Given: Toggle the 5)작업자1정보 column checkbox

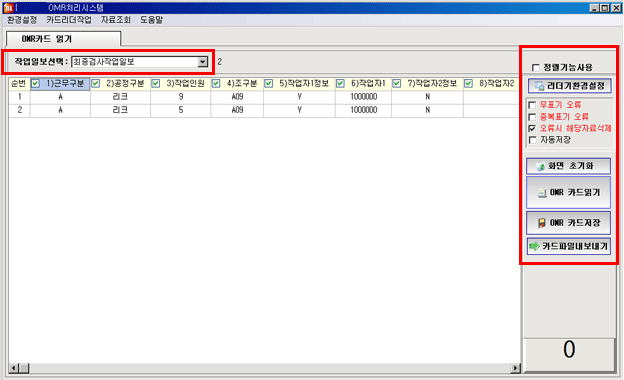Looking at the screenshot, I should 269,83.
